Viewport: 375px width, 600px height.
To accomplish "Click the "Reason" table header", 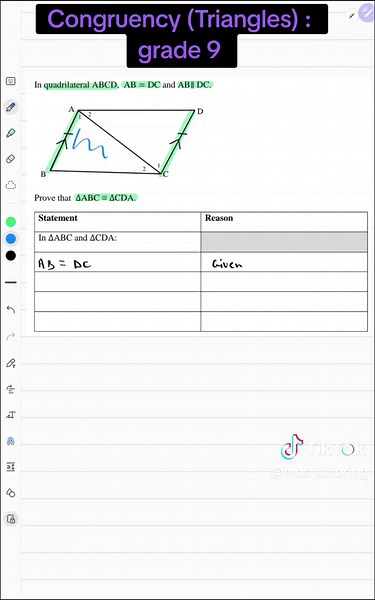I will click(x=219, y=218).
